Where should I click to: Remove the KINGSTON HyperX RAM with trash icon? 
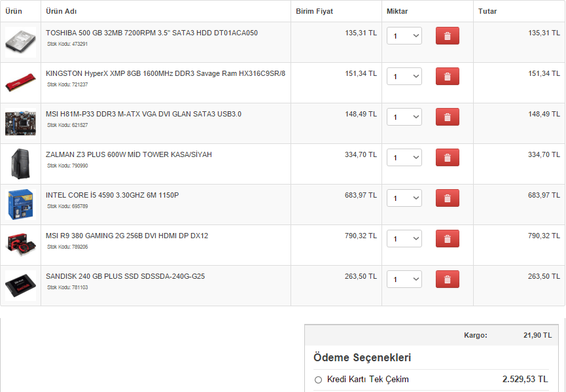[448, 76]
